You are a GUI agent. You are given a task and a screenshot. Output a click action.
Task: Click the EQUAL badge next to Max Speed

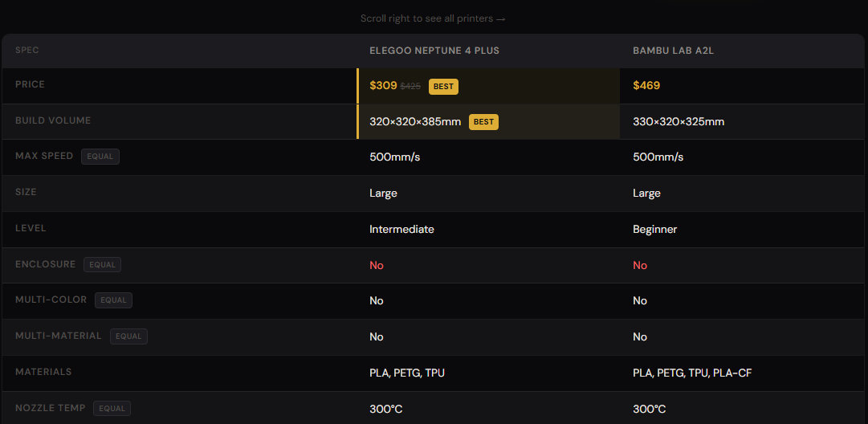[x=100, y=157]
